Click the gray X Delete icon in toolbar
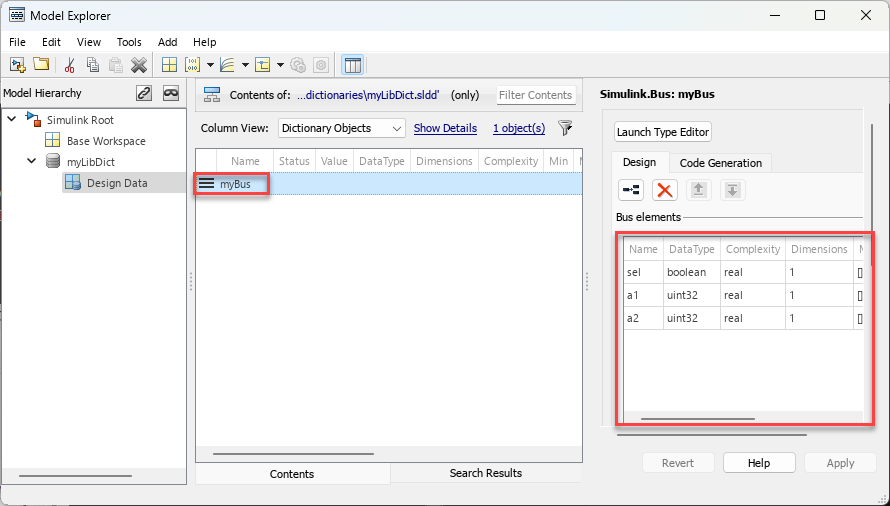Image resolution: width=890 pixels, height=506 pixels. tap(139, 65)
